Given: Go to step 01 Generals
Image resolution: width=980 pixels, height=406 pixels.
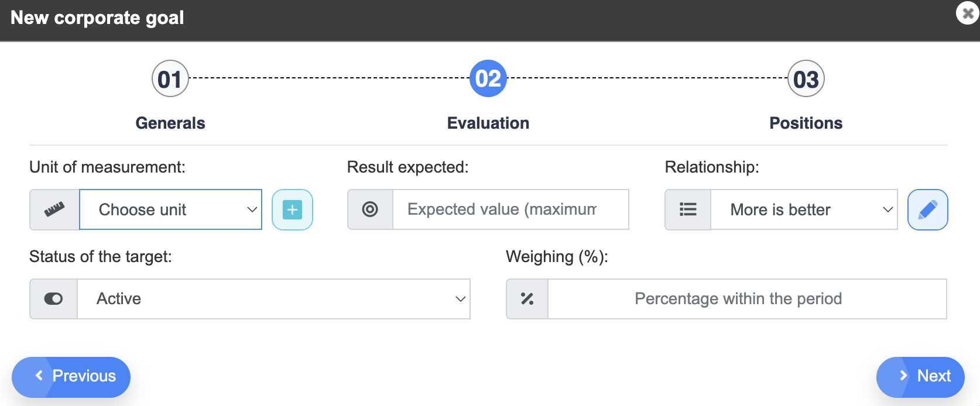Looking at the screenshot, I should tap(170, 79).
